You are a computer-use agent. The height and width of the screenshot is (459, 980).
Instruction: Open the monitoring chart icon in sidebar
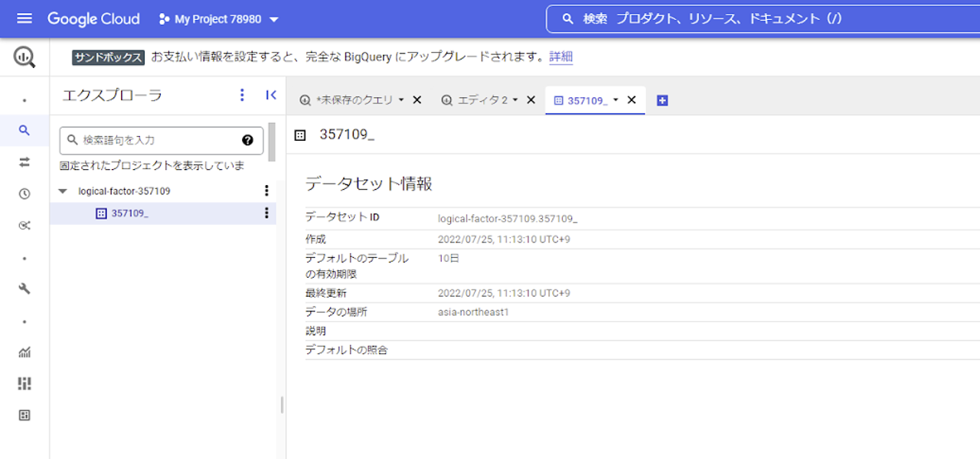pos(24,352)
